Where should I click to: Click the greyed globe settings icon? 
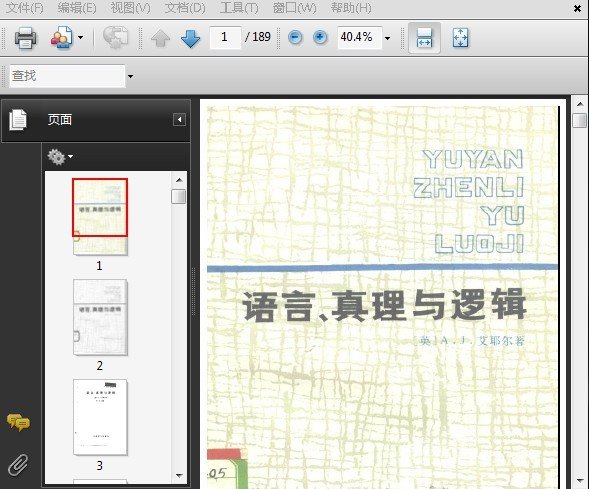coord(115,38)
